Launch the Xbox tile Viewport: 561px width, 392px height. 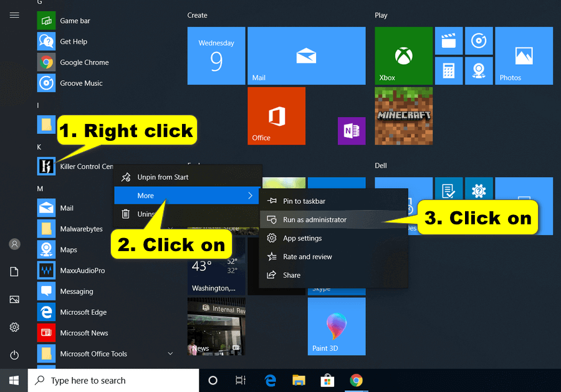tap(403, 55)
